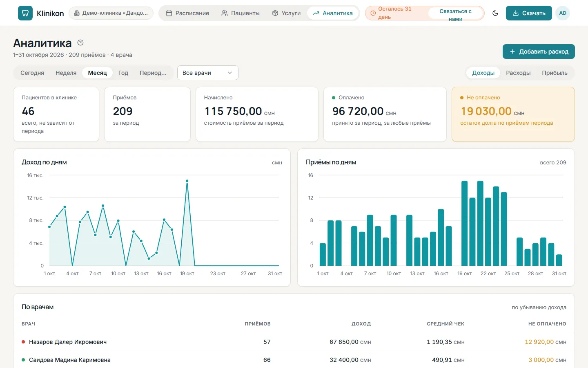
Task: Click the green dot beside Саидова
Action: [x=23, y=360]
